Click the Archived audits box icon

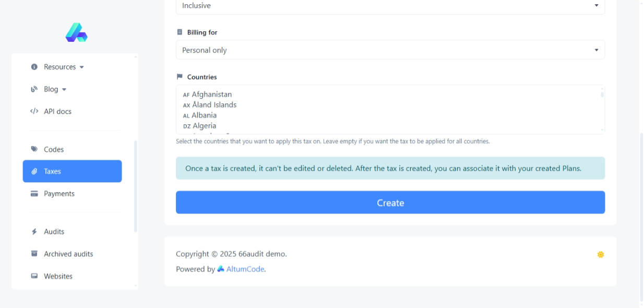click(34, 254)
